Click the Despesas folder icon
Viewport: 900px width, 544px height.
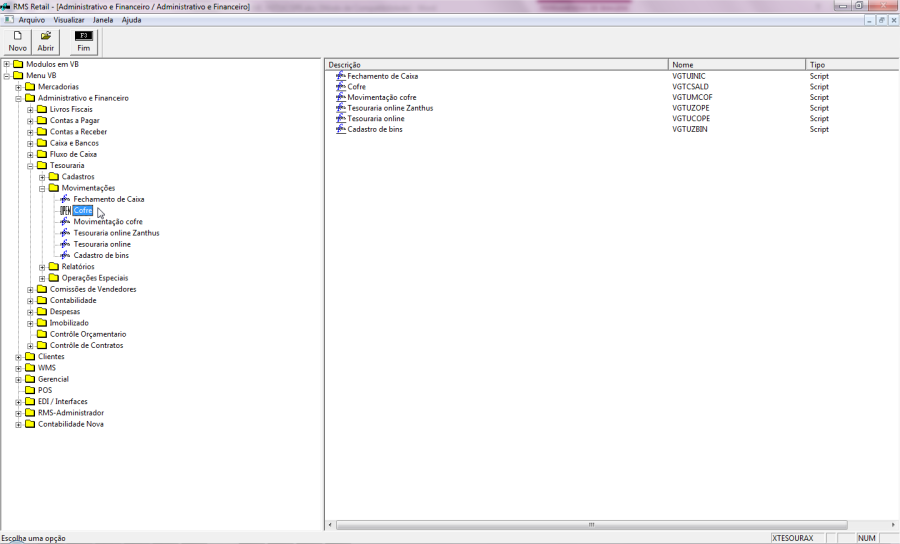tap(42, 312)
